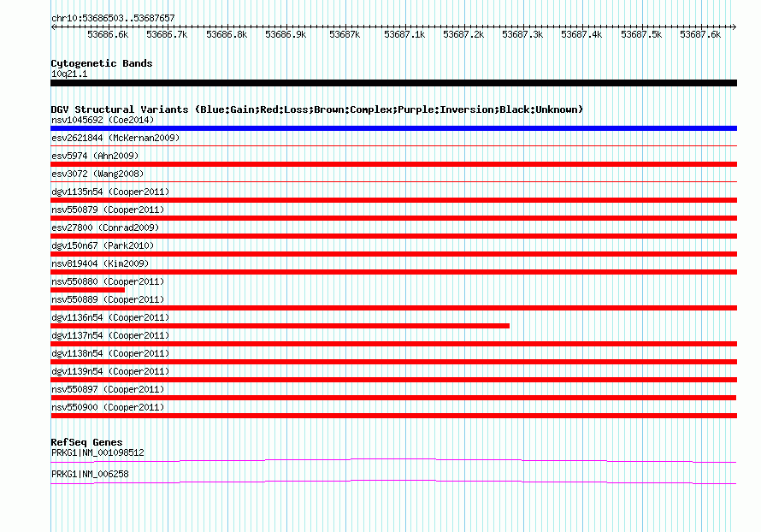Open the esv3072 (Wang2008) variant label
The width and height of the screenshot is (761, 532).
97,174
